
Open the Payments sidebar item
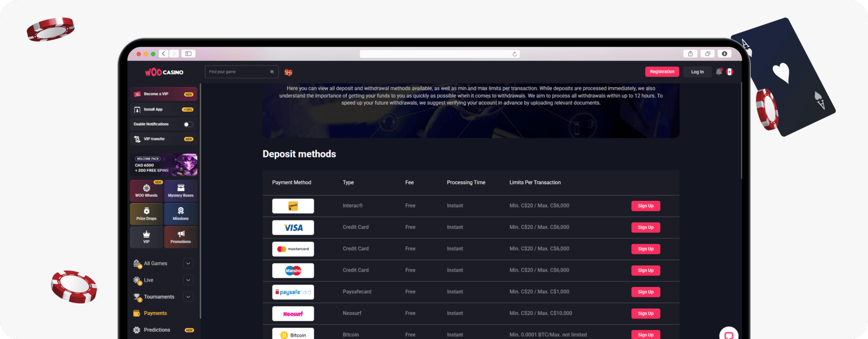pyautogui.click(x=155, y=313)
